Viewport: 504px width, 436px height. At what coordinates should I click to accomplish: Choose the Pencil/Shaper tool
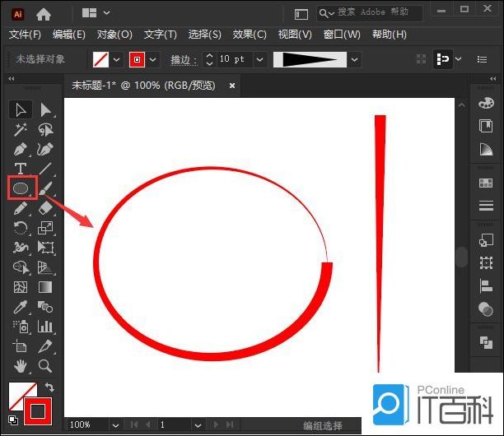click(x=21, y=208)
